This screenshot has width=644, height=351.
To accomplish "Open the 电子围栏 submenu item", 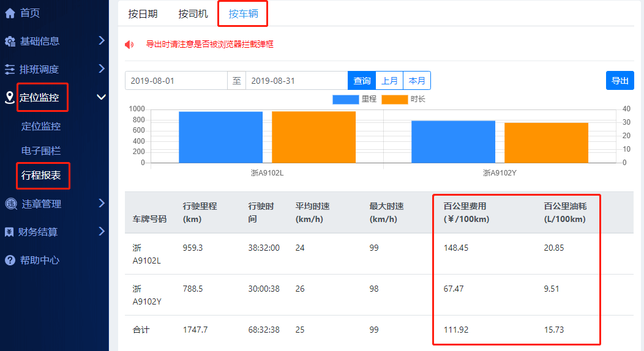I will tap(41, 151).
